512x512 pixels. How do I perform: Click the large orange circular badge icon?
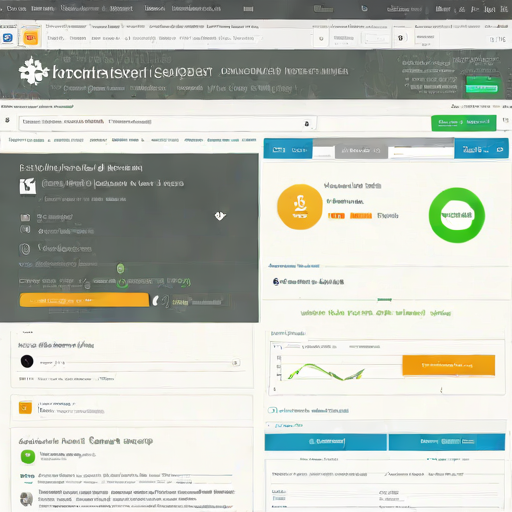[x=300, y=207]
